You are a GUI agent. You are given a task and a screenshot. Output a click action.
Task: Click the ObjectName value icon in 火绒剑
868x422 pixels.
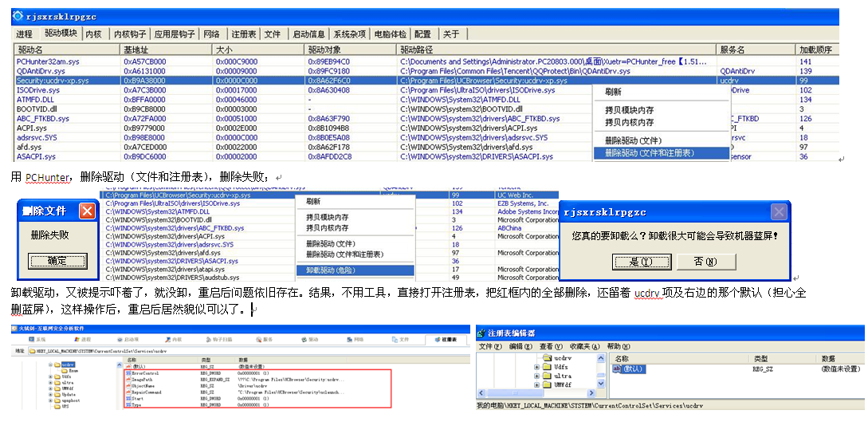[x=128, y=386]
